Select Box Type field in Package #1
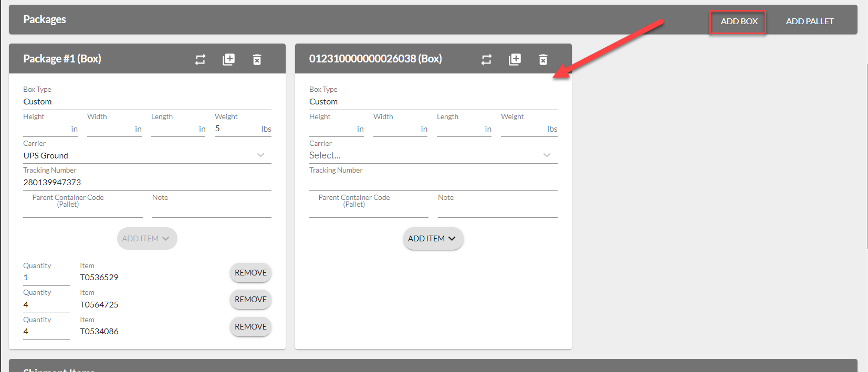 [x=147, y=102]
